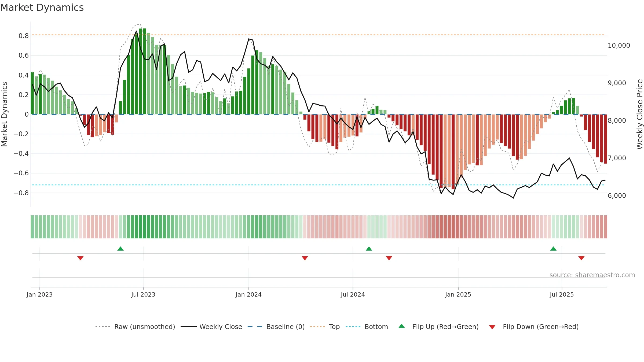Viewport: 644px width, 362px height.
Task: Click the −0.4 left axis label
Action: click(21, 154)
